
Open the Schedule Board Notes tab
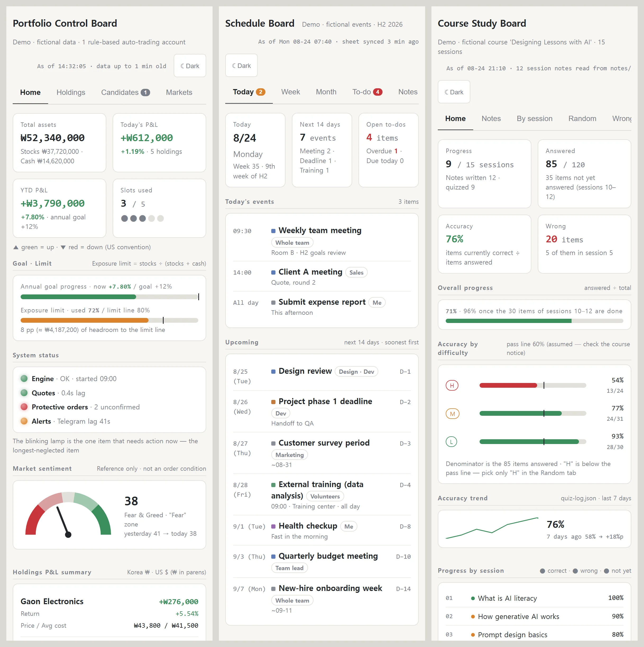point(408,92)
